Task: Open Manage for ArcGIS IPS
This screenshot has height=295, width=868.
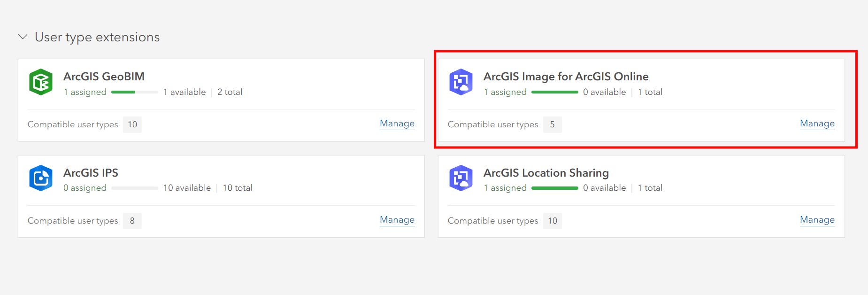Action: pyautogui.click(x=397, y=220)
